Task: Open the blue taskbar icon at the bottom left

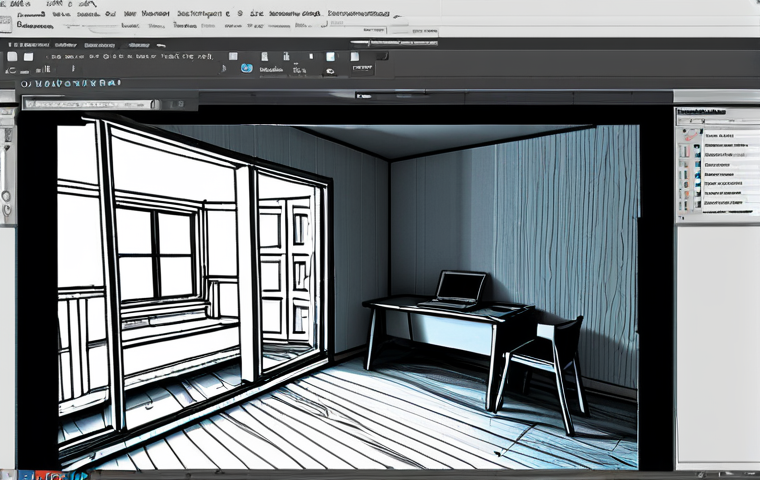Action: pyautogui.click(x=26, y=475)
